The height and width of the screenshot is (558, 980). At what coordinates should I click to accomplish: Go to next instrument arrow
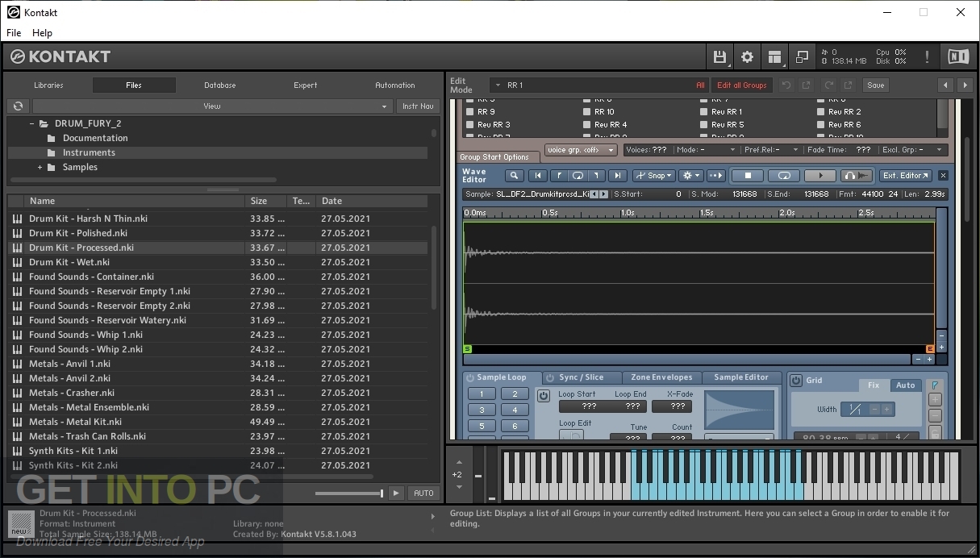click(x=964, y=85)
